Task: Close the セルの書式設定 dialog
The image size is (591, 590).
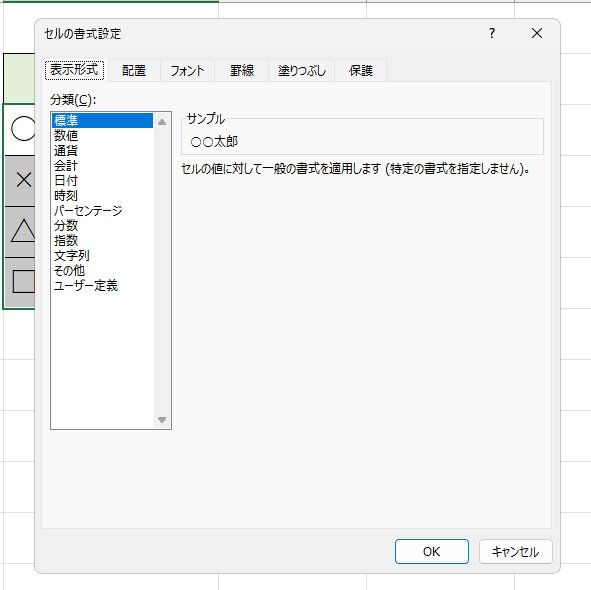Action: (537, 33)
